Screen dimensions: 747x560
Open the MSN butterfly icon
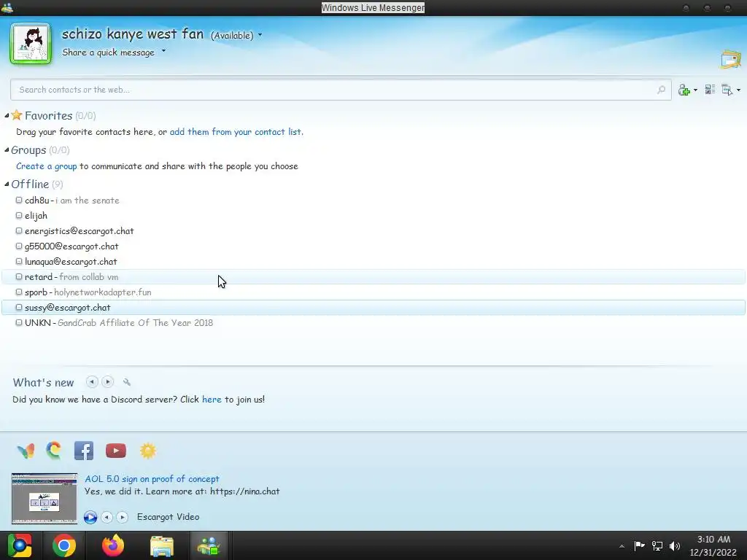pyautogui.click(x=26, y=451)
